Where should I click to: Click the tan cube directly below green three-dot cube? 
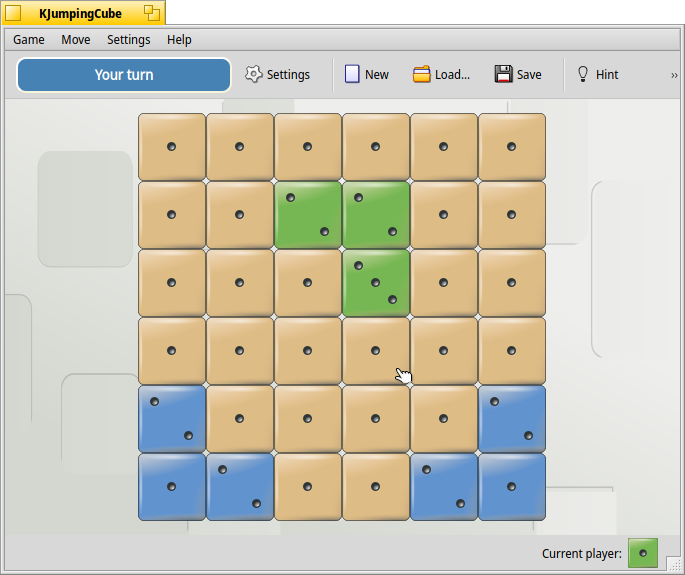coord(376,350)
